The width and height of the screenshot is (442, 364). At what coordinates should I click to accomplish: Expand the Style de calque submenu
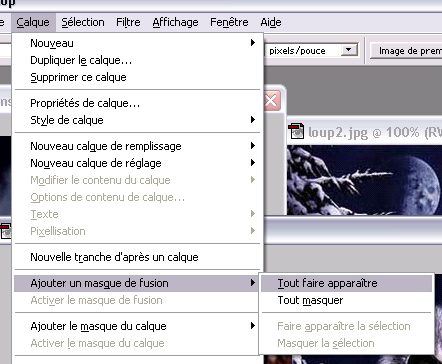pos(137,120)
